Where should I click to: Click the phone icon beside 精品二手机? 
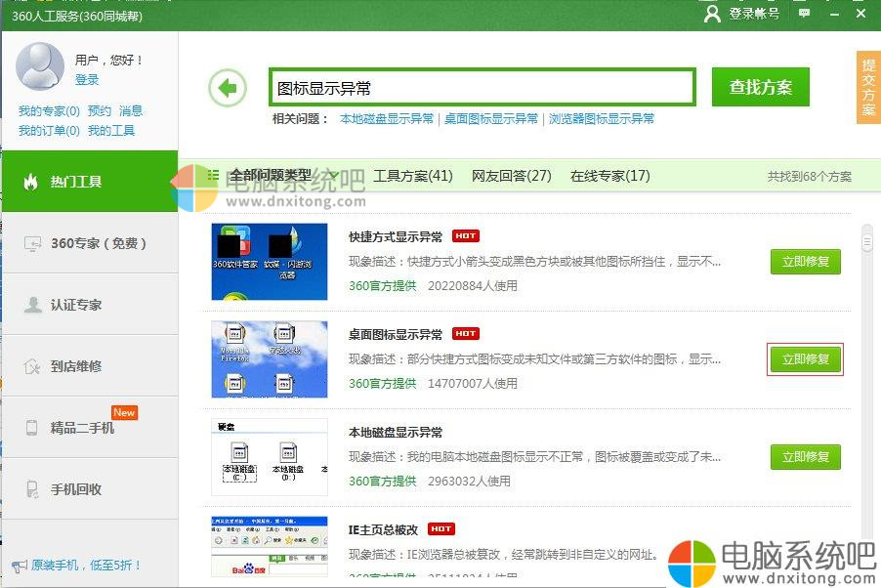(32, 428)
